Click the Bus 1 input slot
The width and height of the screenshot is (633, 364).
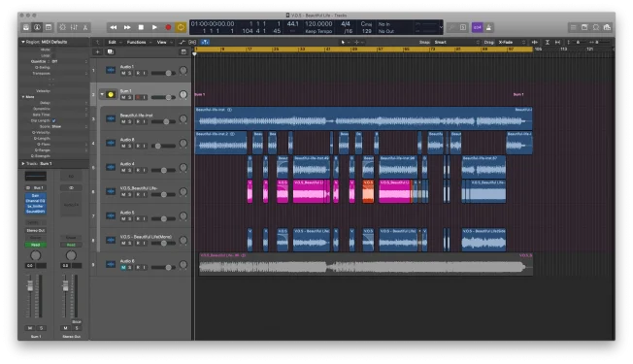36,187
